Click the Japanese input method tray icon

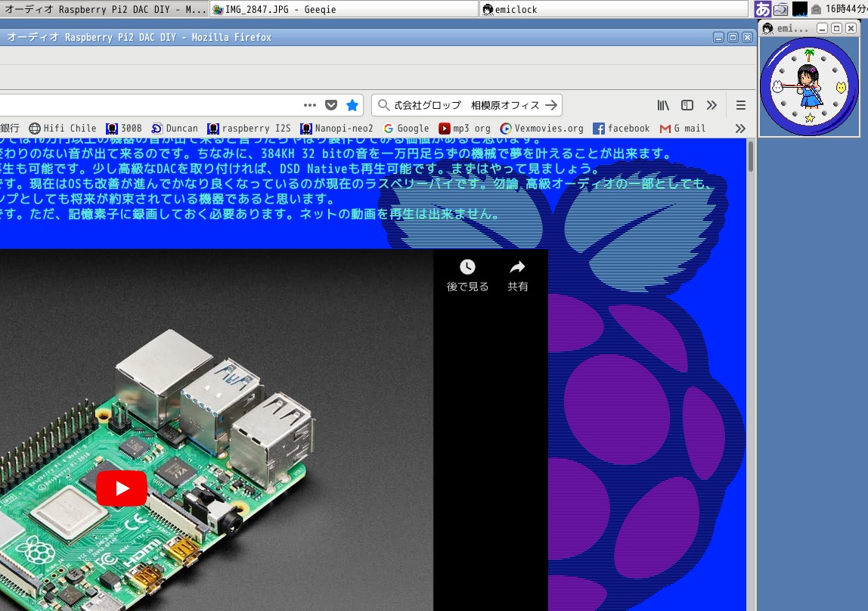(x=762, y=9)
